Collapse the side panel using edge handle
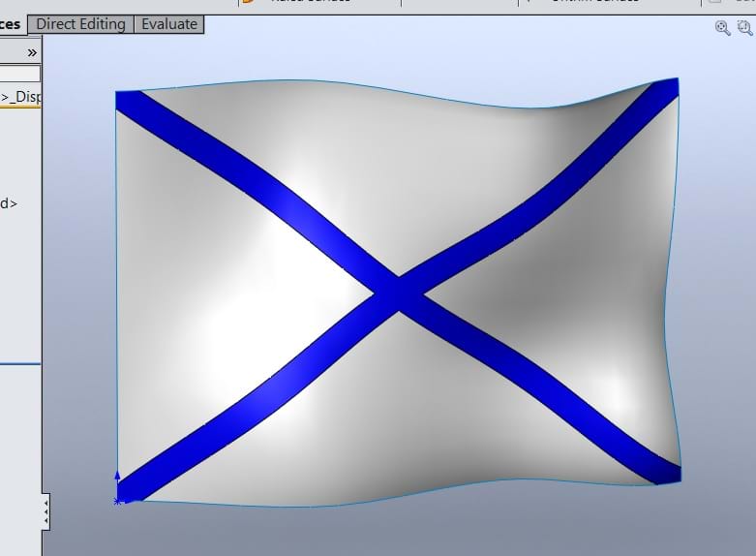 [x=45, y=512]
